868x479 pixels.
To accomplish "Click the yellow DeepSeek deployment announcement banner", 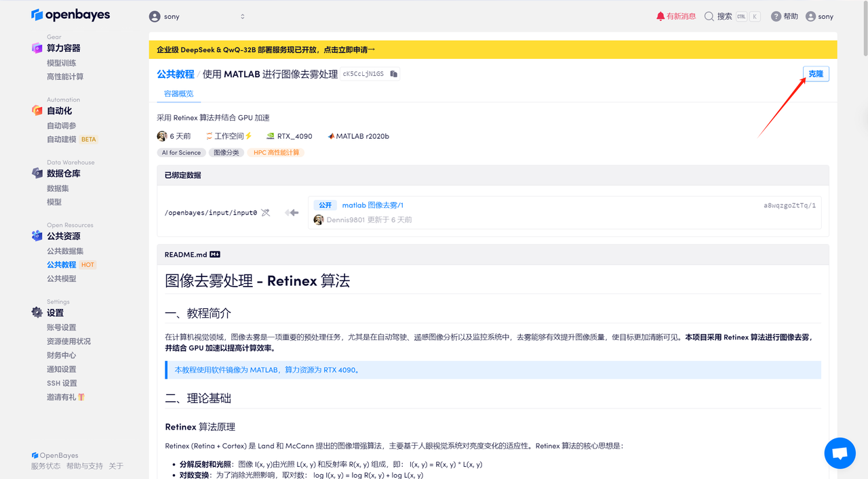I will tap(493, 49).
